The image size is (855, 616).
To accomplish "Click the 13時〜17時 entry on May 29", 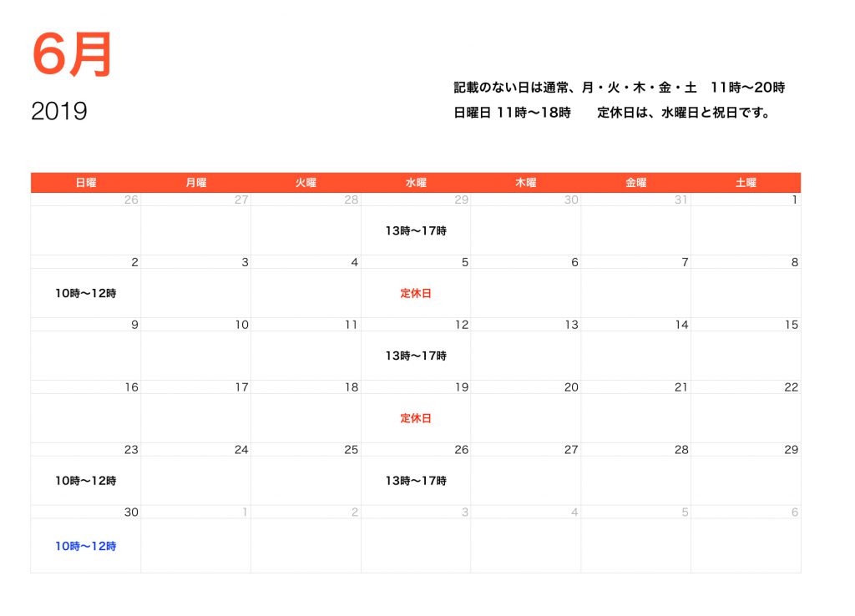I will click(415, 230).
